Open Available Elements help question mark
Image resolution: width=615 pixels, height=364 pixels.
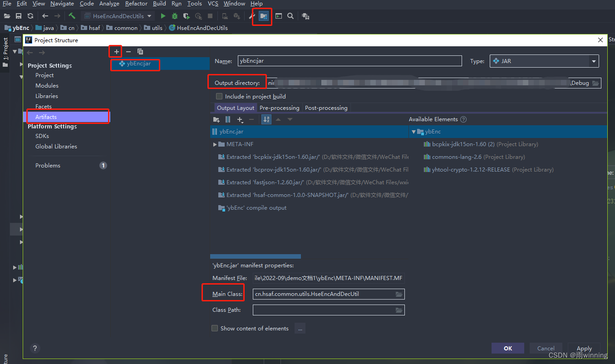pos(463,119)
